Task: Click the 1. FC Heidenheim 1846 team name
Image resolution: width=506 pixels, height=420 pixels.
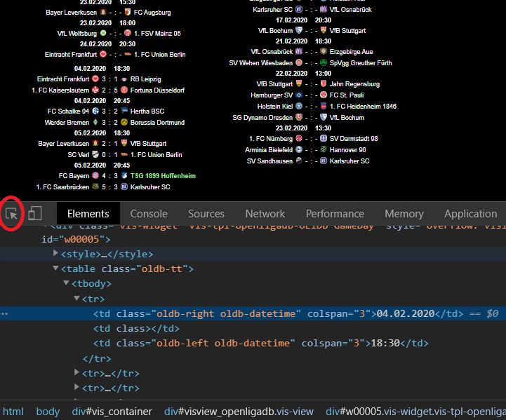Action: coord(363,107)
